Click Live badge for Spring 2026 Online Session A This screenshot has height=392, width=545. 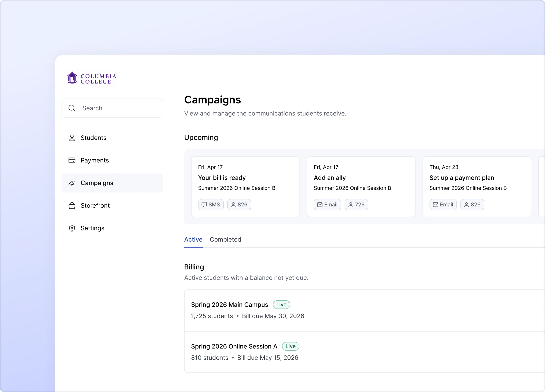[x=291, y=346]
